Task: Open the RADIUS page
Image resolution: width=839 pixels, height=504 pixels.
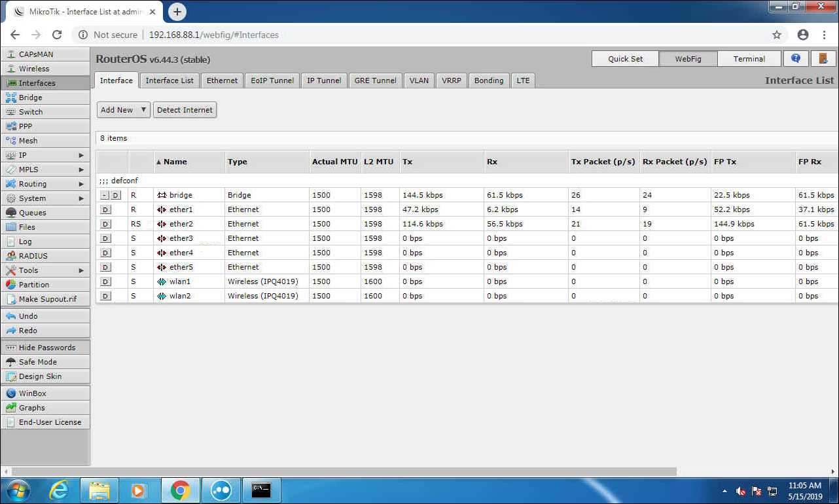Action: (45, 256)
